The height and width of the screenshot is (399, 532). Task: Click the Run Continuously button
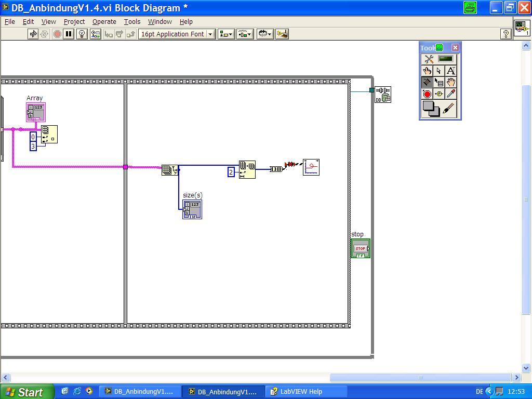tap(44, 34)
